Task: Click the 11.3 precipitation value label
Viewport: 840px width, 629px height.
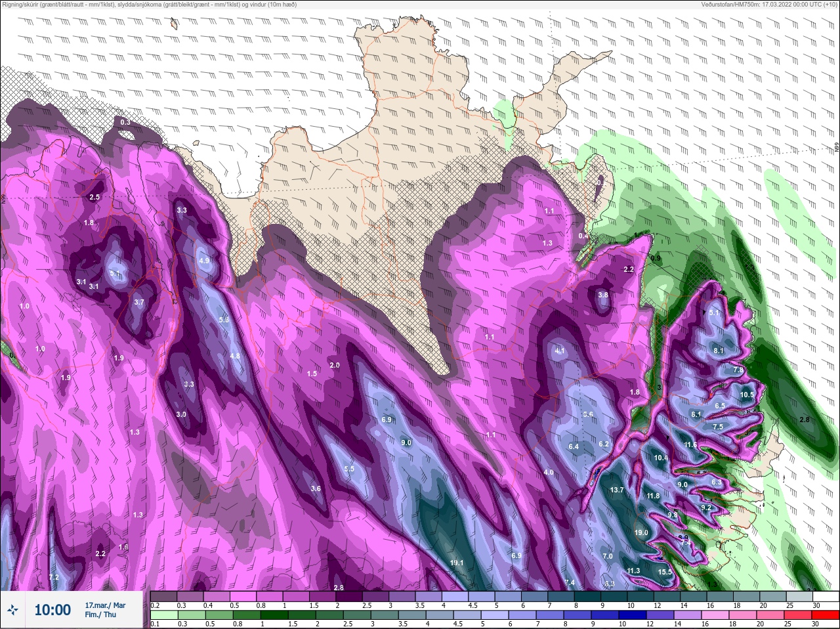Action: pyautogui.click(x=633, y=571)
